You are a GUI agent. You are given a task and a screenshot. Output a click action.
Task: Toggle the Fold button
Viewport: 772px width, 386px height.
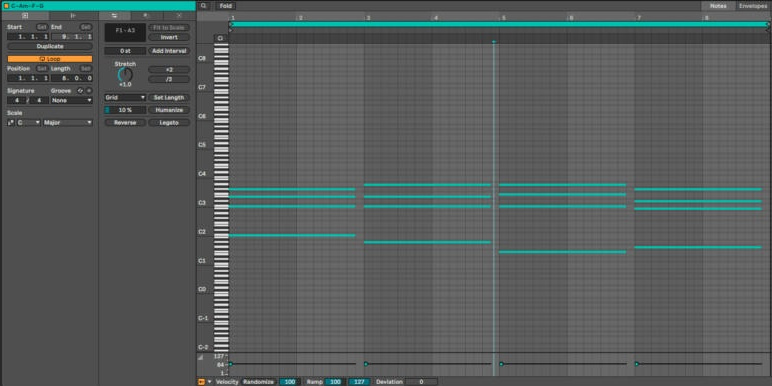click(225, 6)
